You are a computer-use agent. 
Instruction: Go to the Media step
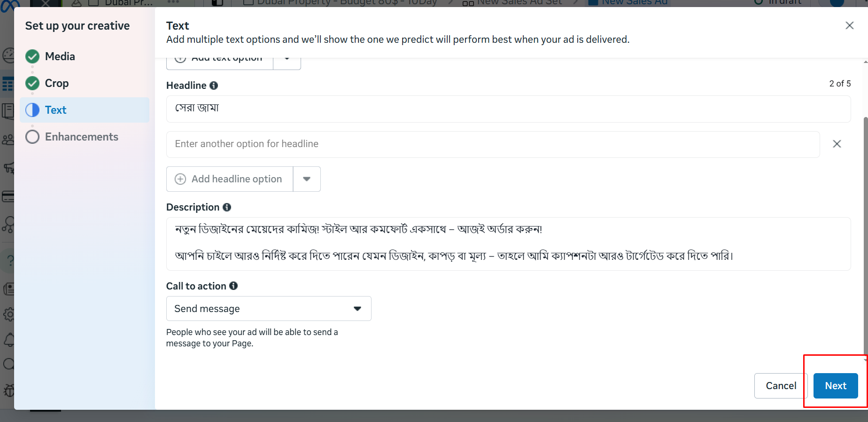pyautogui.click(x=60, y=56)
